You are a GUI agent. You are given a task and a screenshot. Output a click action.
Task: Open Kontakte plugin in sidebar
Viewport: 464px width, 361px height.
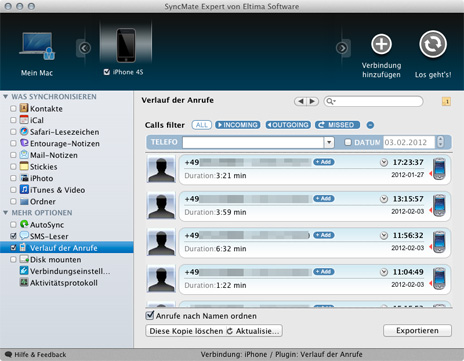pos(46,109)
